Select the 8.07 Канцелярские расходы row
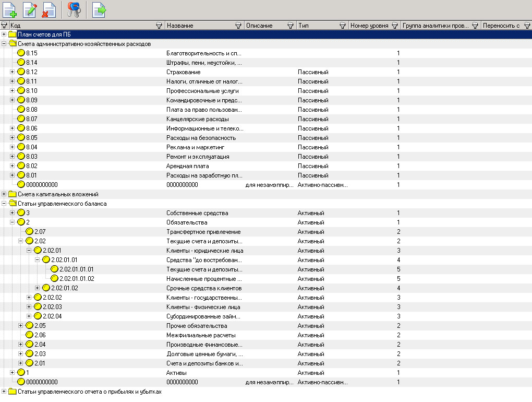 tap(197, 119)
